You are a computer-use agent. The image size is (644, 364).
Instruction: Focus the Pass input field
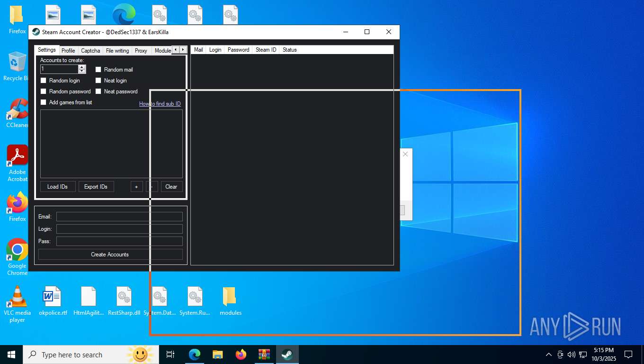119,241
